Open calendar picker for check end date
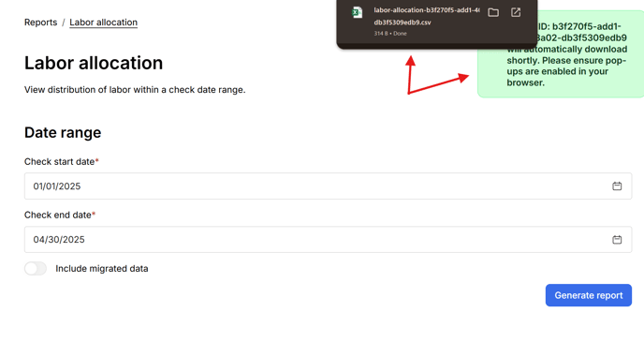 617,239
